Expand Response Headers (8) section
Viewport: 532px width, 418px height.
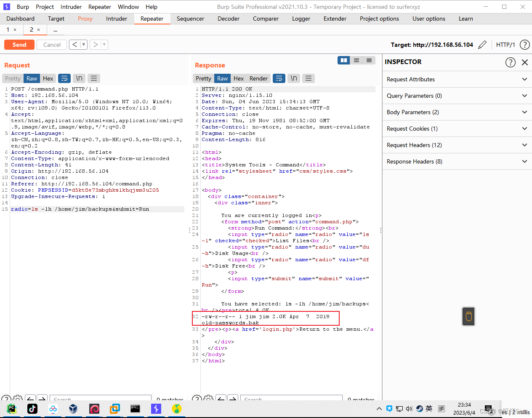[x=457, y=161]
